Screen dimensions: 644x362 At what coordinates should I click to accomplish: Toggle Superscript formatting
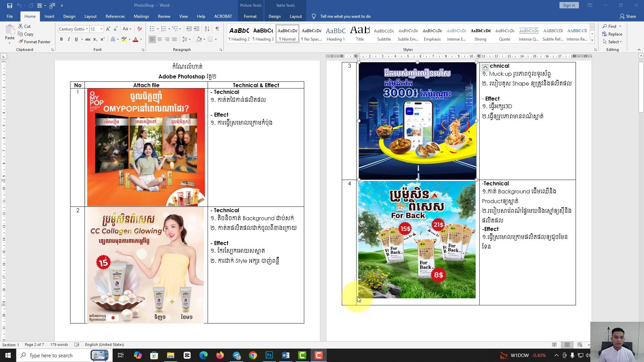click(103, 39)
